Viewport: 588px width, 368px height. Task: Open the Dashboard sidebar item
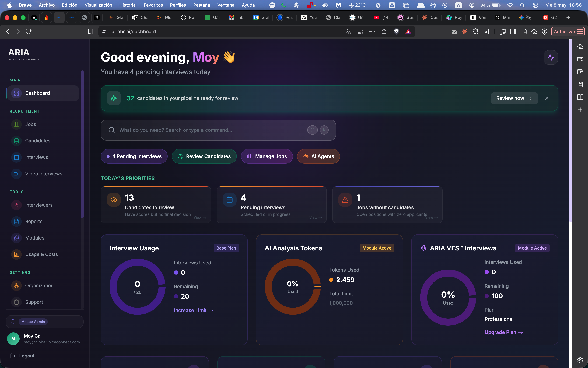coord(43,93)
